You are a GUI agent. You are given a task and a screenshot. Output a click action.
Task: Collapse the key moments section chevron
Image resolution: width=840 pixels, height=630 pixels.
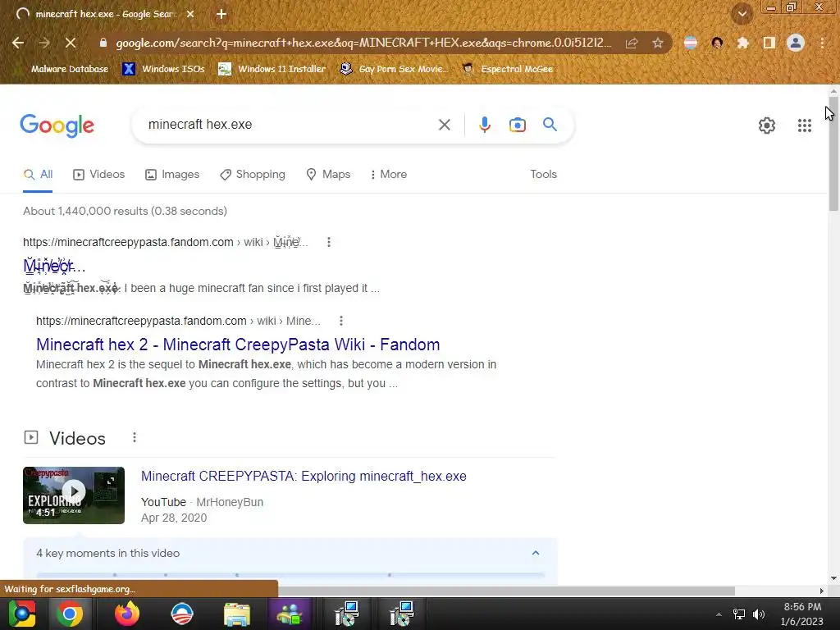coord(535,553)
